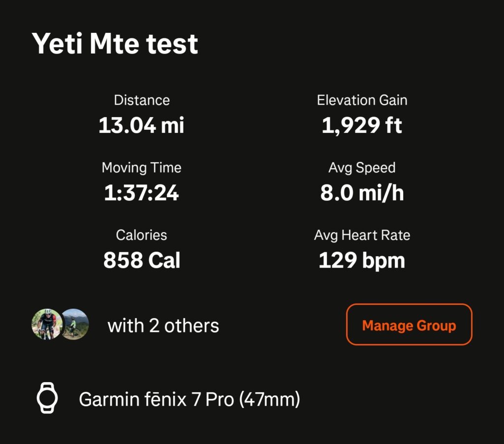Viewport: 504px width, 444px height.
Task: Click the Avg Speed stat label
Action: point(362,168)
